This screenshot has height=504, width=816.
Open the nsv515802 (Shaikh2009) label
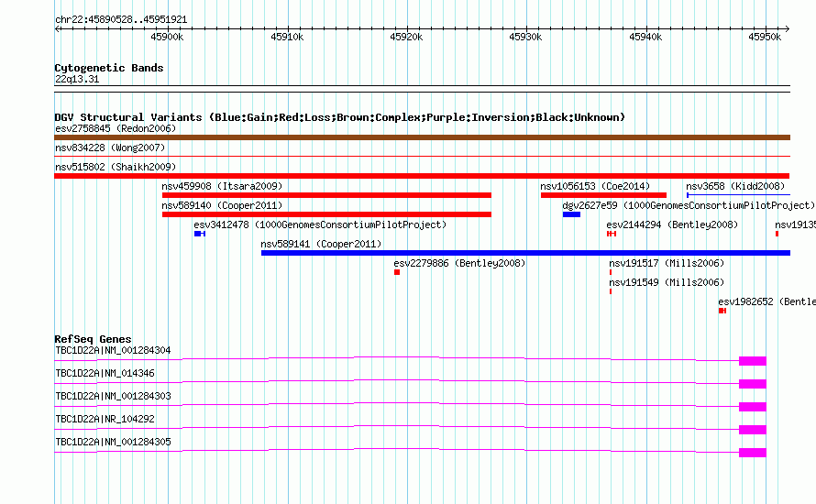[116, 167]
